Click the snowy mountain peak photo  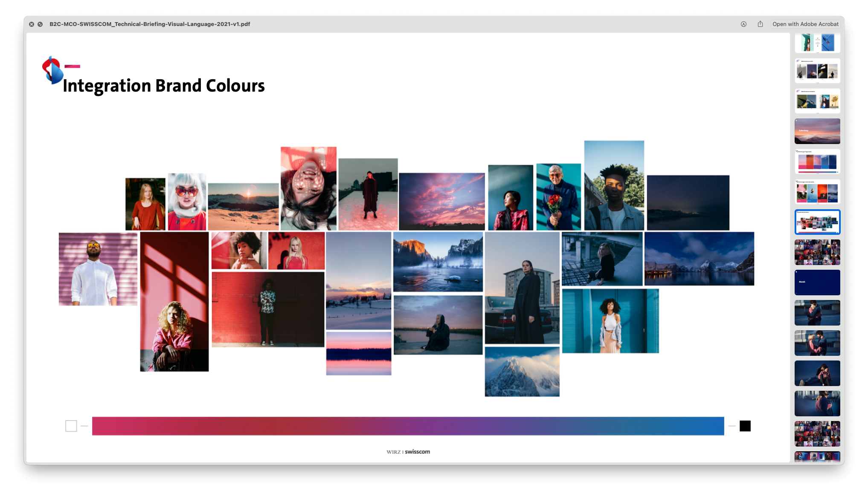click(522, 372)
